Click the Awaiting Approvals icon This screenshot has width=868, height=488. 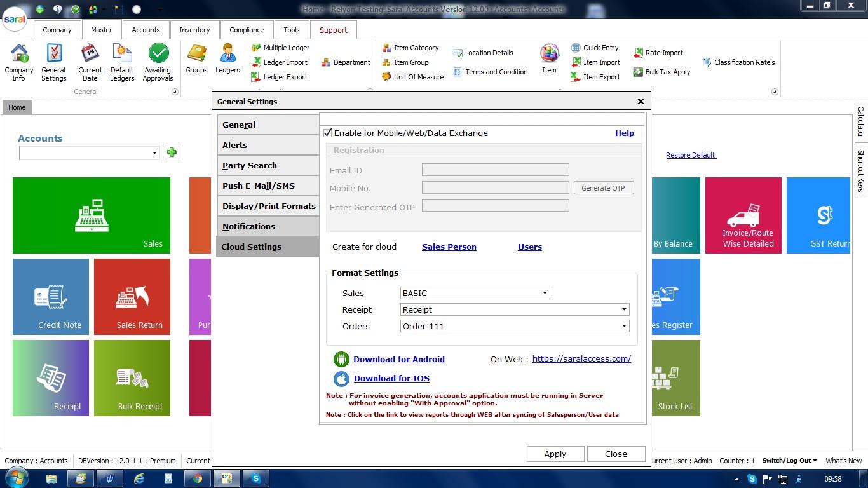coord(158,62)
